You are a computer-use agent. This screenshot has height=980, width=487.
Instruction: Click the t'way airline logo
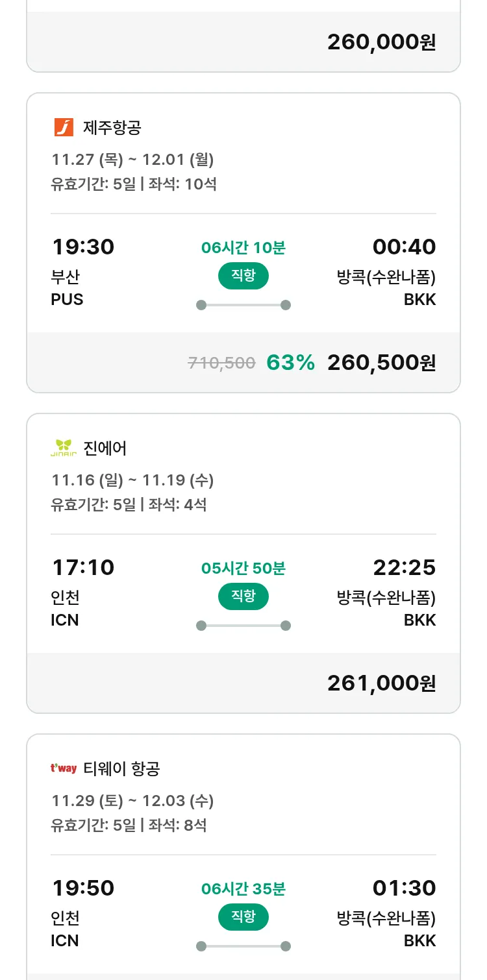click(x=64, y=768)
